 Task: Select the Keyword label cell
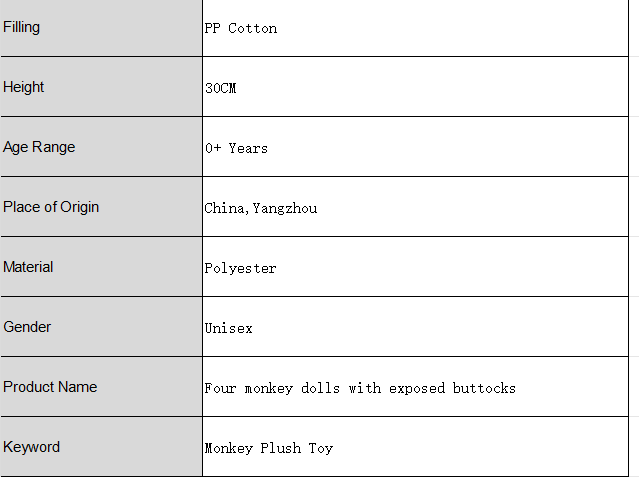coord(101,447)
